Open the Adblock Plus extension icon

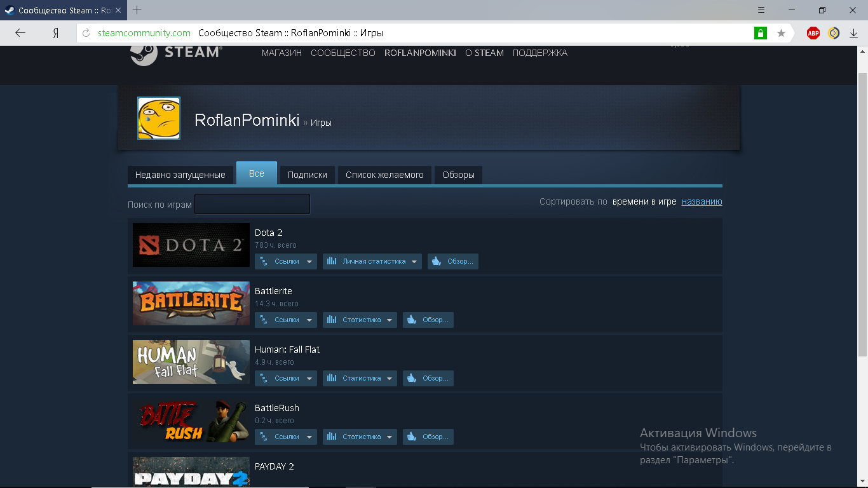click(x=813, y=33)
